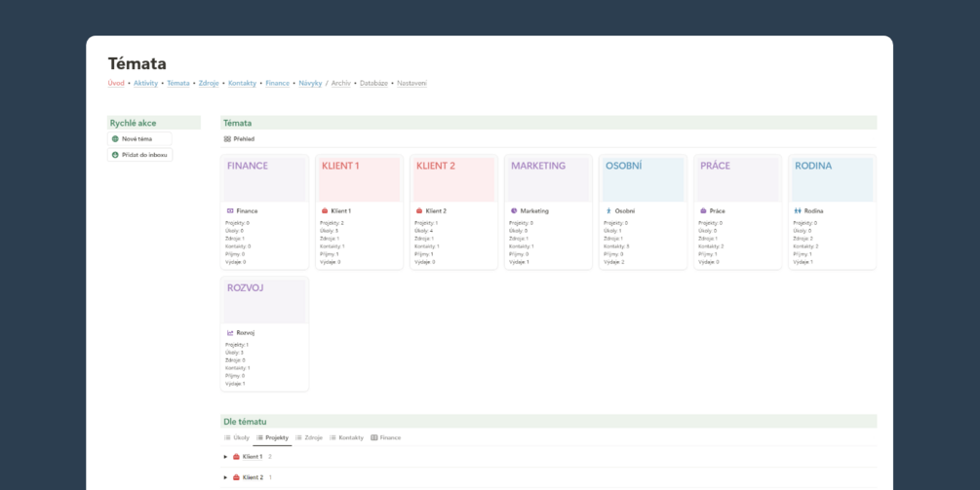Click "Kontakty: 5" on the Osobní card
Image resolution: width=980 pixels, height=490 pixels.
click(x=616, y=245)
